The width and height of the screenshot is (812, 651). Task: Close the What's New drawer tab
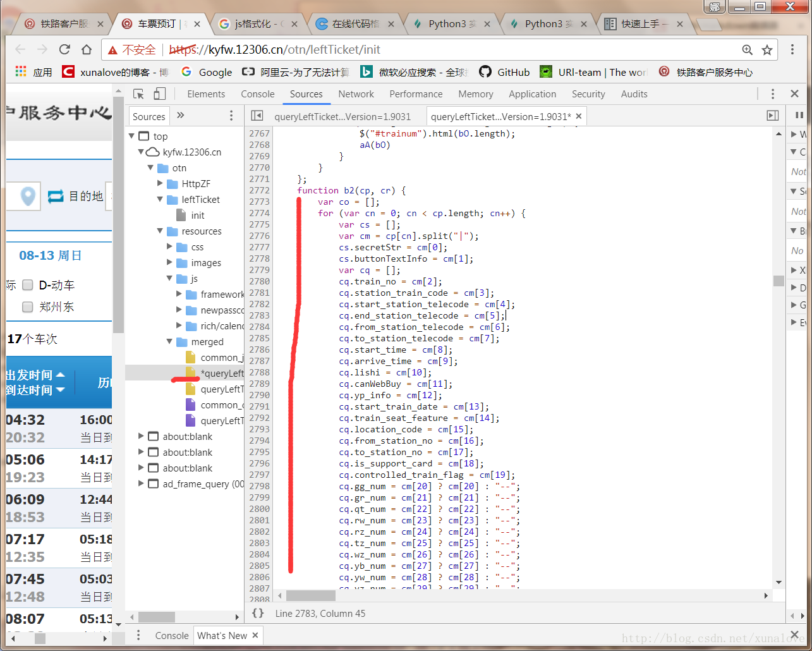tap(255, 635)
